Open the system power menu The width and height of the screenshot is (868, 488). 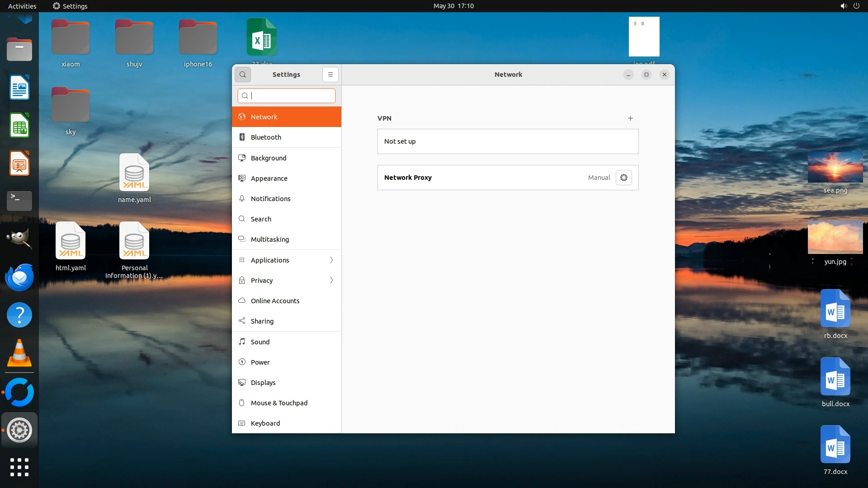(856, 6)
